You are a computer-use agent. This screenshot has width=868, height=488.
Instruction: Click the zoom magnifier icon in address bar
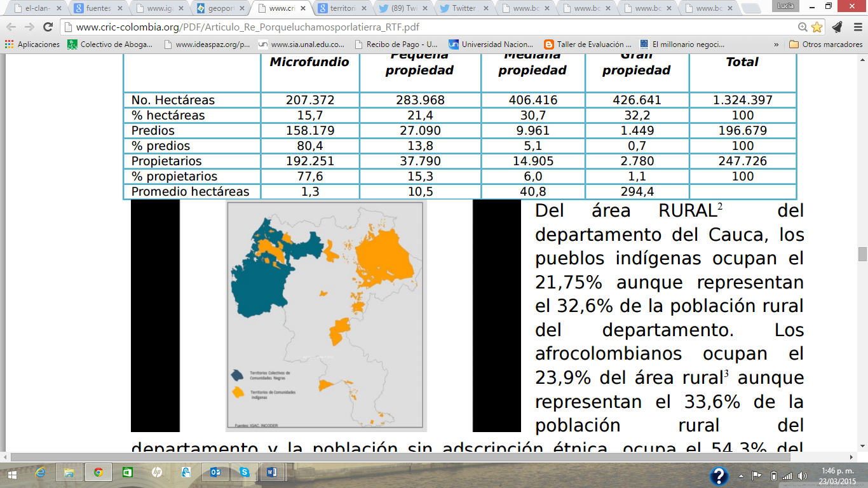tap(803, 27)
